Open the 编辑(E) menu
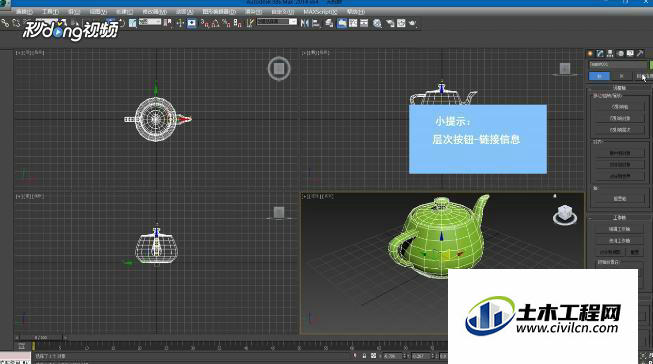The width and height of the screenshot is (653, 364). click(x=24, y=12)
